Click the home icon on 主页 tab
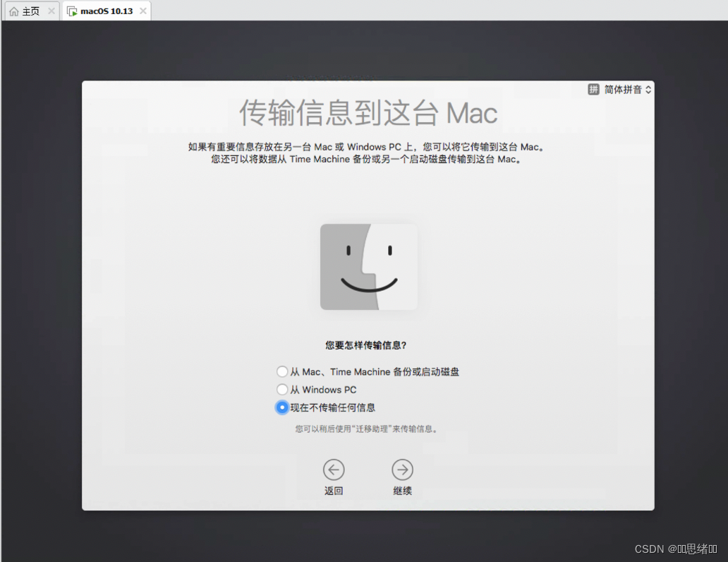This screenshot has height=562, width=728. click(14, 11)
